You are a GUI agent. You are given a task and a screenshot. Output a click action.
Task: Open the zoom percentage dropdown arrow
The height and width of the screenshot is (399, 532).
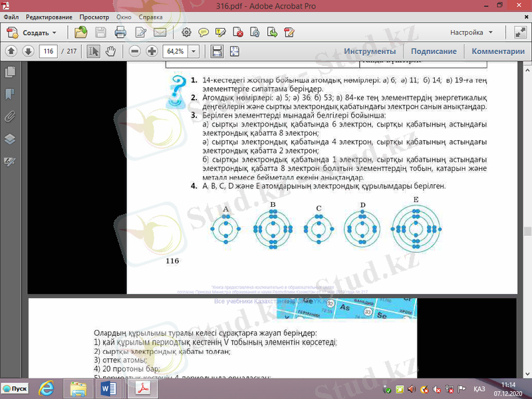tap(194, 51)
